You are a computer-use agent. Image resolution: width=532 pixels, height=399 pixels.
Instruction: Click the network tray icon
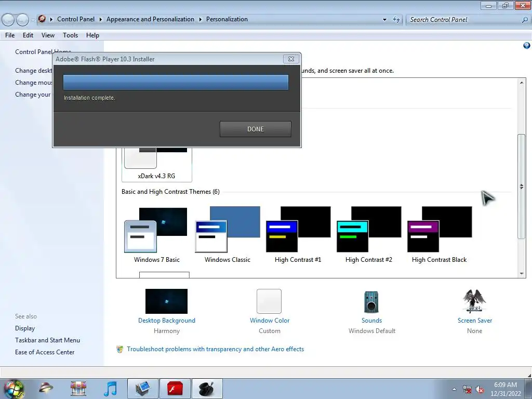467,389
